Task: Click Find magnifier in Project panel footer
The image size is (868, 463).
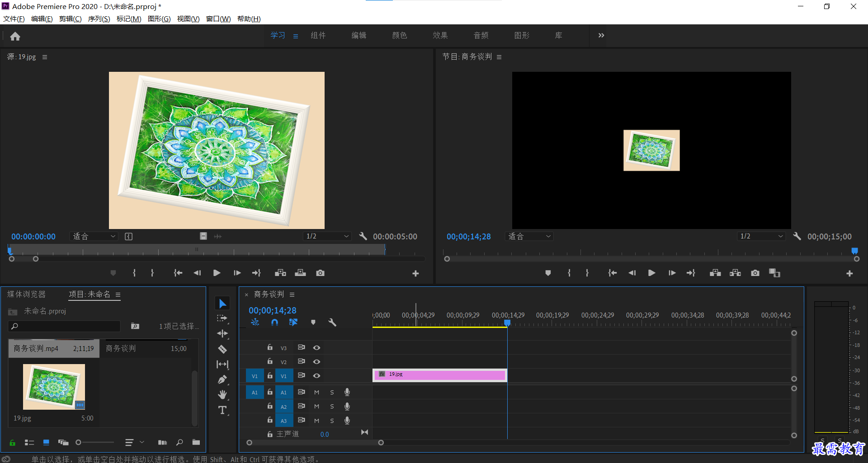Action: tap(179, 442)
